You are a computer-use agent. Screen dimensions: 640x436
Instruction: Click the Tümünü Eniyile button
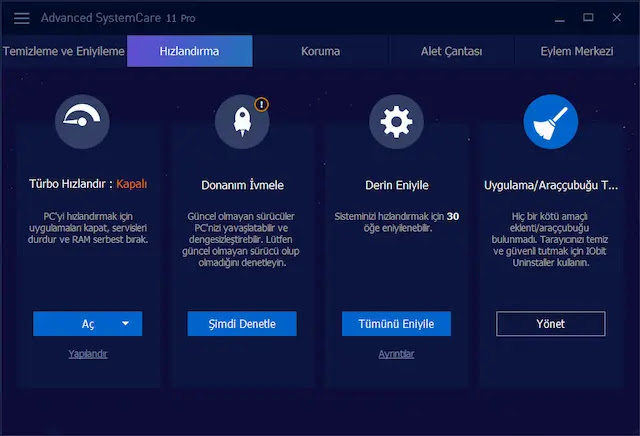[396, 324]
